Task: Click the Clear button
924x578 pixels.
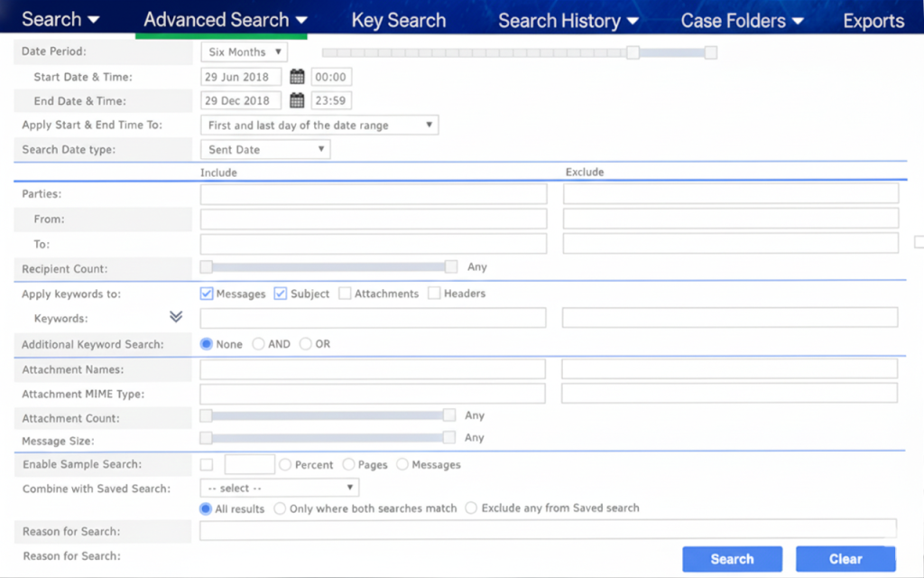Action: coord(845,559)
